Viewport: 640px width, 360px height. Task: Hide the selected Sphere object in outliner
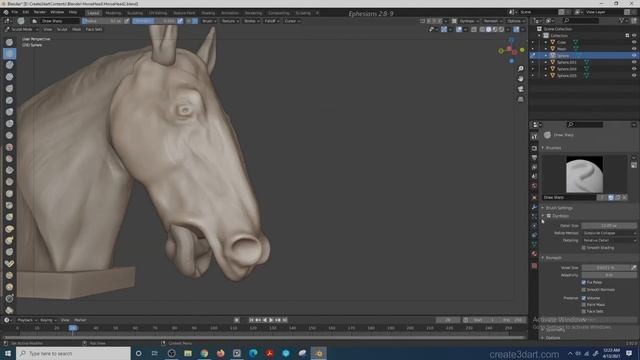(x=634, y=56)
